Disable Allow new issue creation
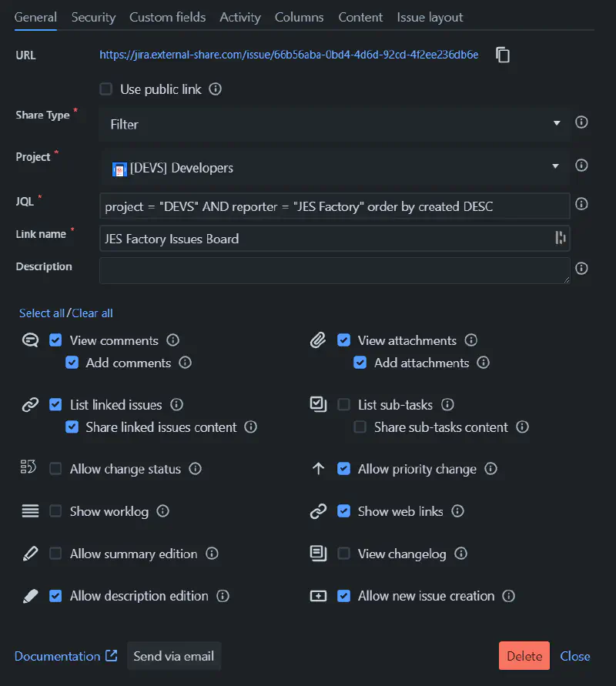616x686 pixels. pyautogui.click(x=344, y=596)
